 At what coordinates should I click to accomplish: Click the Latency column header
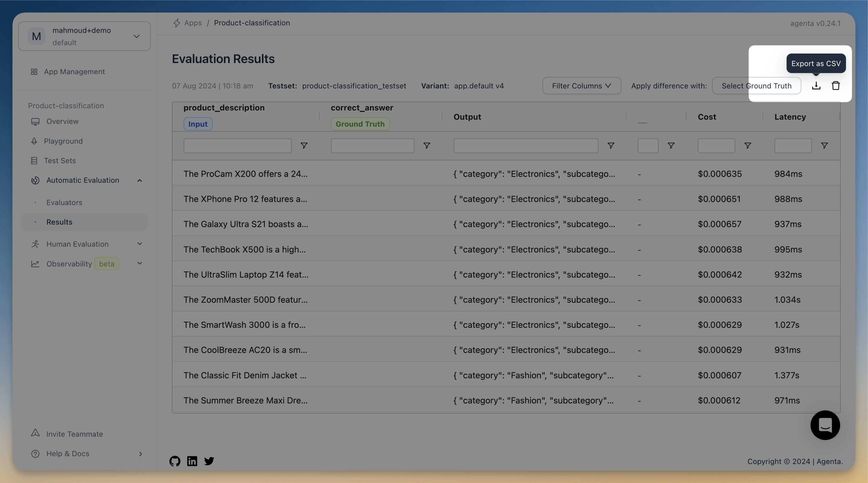point(790,117)
